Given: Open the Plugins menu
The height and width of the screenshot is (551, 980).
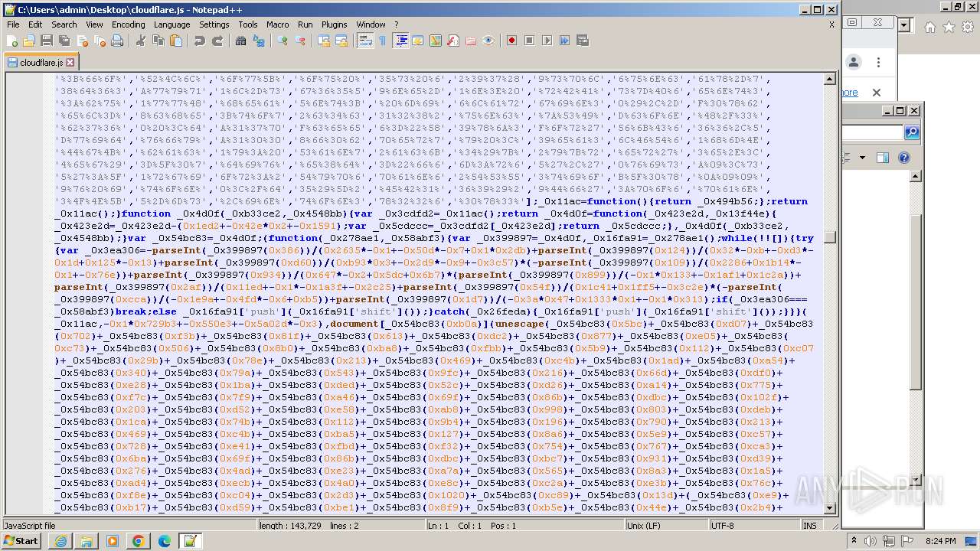Looking at the screenshot, I should pos(334,24).
